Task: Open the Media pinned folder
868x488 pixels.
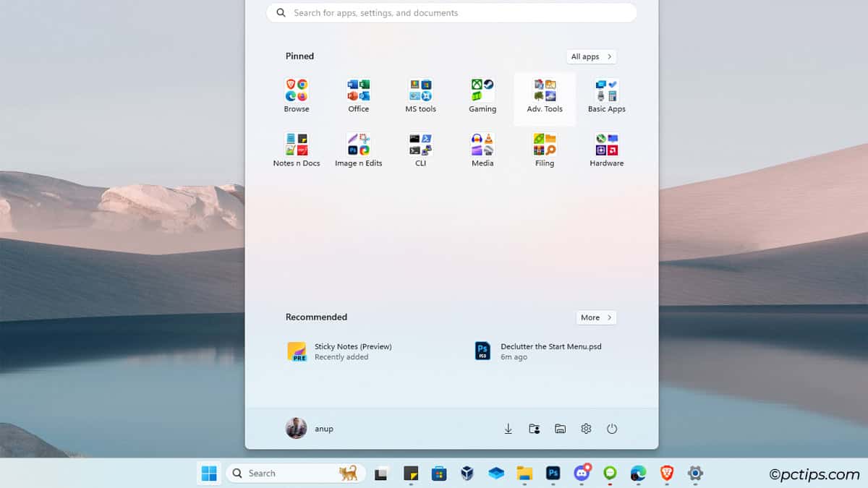Action: coord(482,147)
